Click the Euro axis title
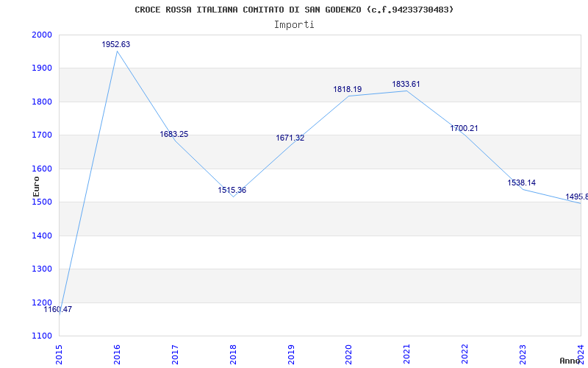This screenshot has height=368, width=588. 36,187
